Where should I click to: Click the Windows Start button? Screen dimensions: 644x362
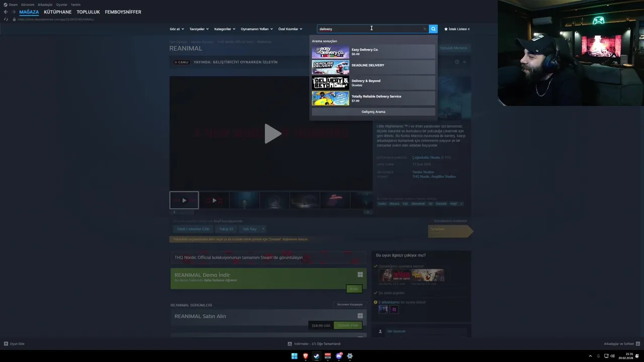pos(294,356)
